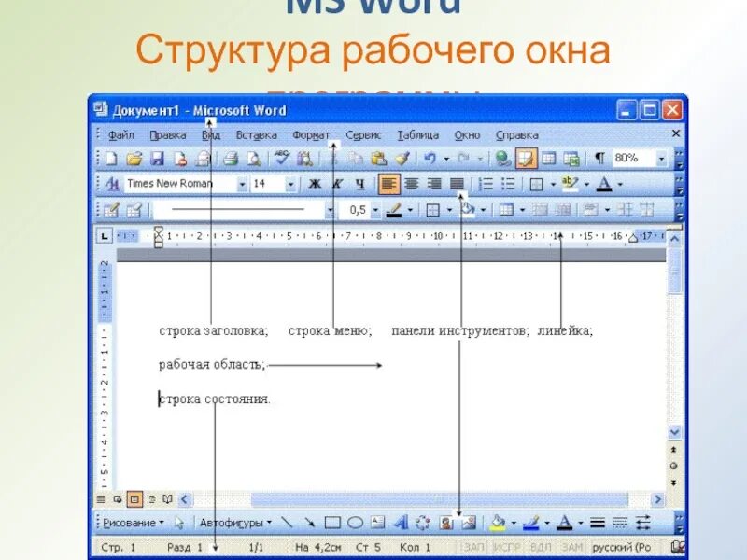Expand the line style dropdown
The image size is (747, 560).
[330, 210]
